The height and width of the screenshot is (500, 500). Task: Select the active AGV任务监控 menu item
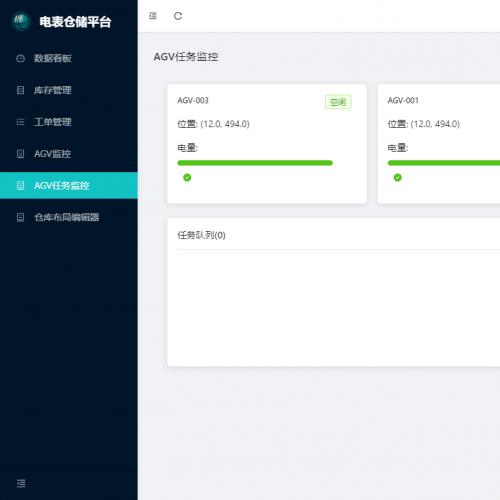(69, 185)
